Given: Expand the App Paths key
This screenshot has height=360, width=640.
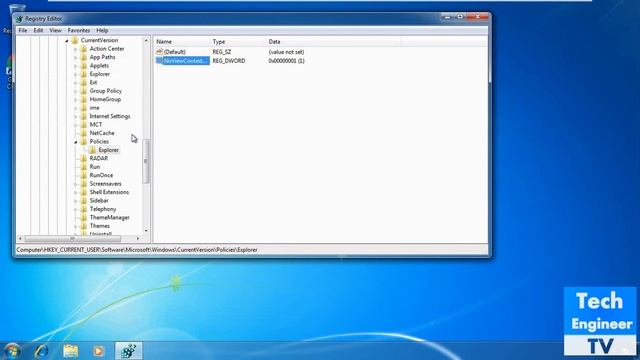Looking at the screenshot, I should [76, 58].
